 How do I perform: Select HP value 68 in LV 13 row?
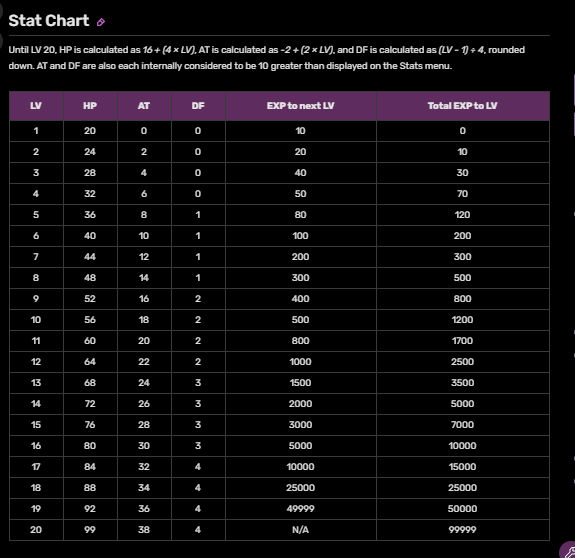tap(90, 382)
